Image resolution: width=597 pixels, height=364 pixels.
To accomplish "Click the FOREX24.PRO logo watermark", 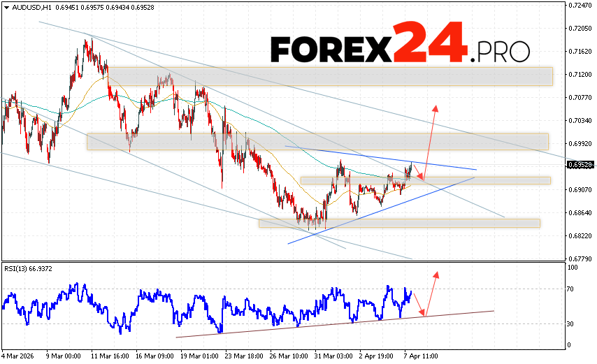I will coord(399,45).
